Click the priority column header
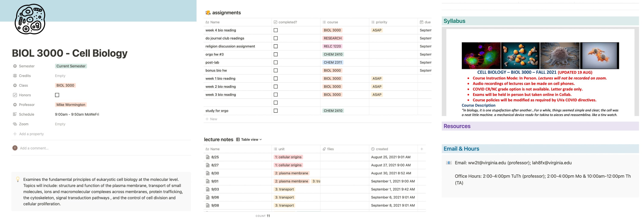 pos(393,22)
